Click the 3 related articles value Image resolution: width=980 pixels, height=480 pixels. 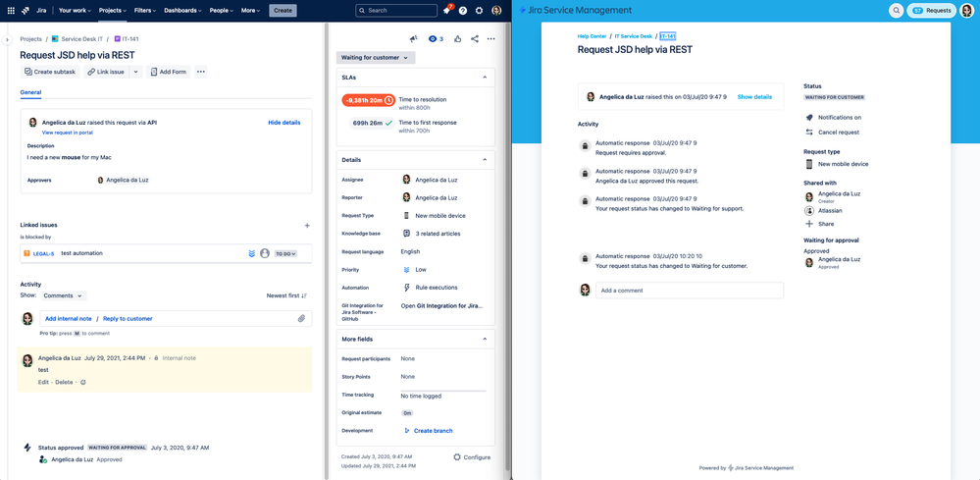438,234
